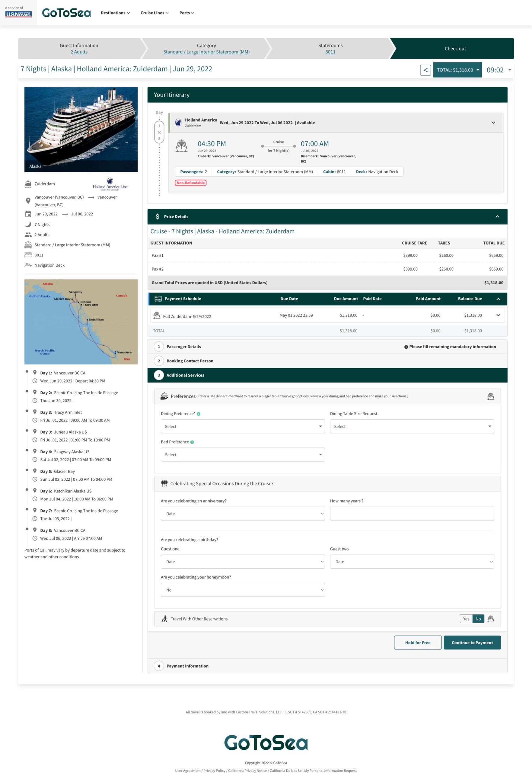Open the Cruise Lines menu
Image resolution: width=532 pixels, height=773 pixels.
(x=155, y=13)
